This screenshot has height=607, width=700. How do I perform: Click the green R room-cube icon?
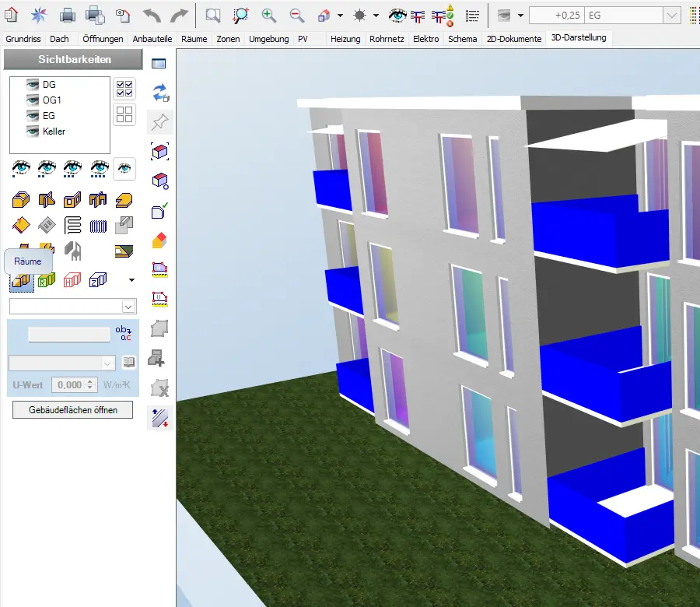[47, 279]
